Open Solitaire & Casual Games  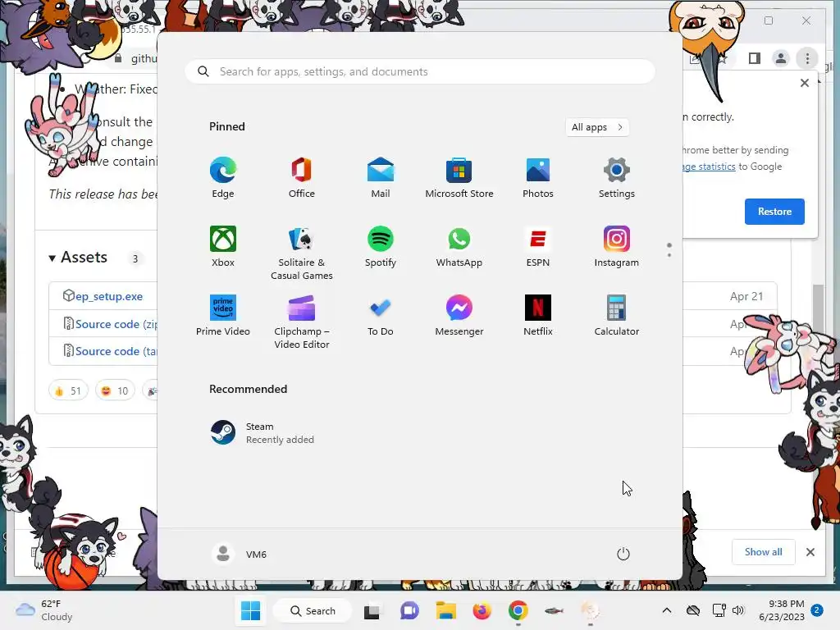click(x=302, y=253)
